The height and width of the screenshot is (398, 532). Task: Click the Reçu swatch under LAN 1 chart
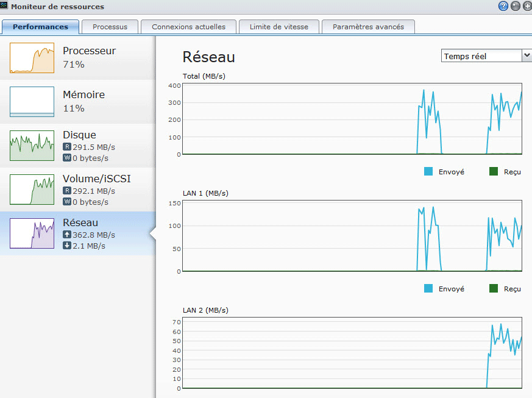(x=494, y=288)
